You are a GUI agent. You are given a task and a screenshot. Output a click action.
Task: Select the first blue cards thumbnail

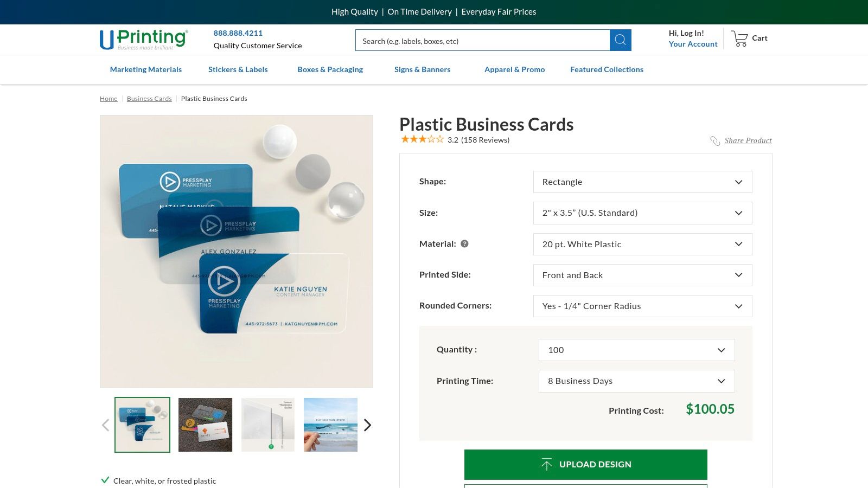(x=142, y=425)
